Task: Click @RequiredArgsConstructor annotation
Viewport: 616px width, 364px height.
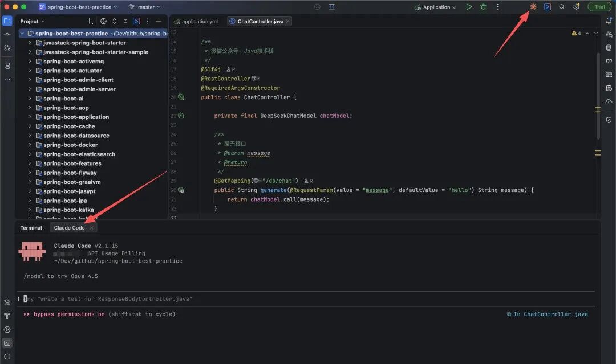Action: (241, 88)
